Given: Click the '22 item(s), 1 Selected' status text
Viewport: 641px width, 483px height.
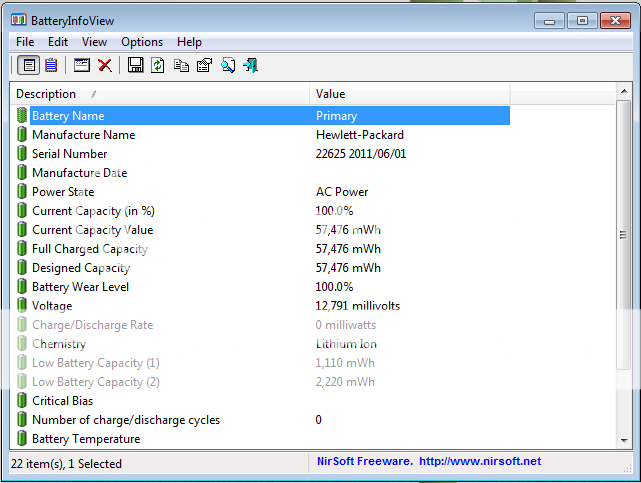Looking at the screenshot, I should [66, 464].
